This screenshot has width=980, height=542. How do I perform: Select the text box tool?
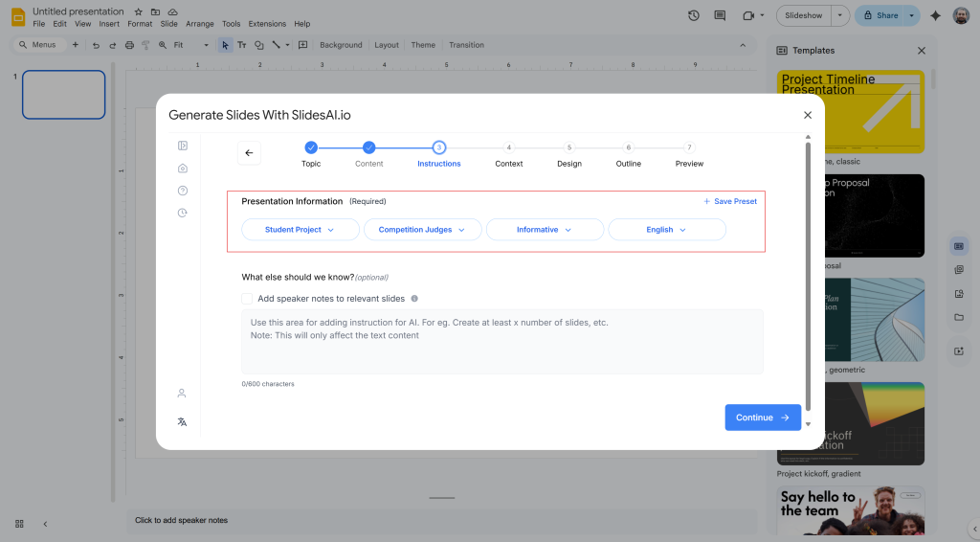pyautogui.click(x=242, y=45)
